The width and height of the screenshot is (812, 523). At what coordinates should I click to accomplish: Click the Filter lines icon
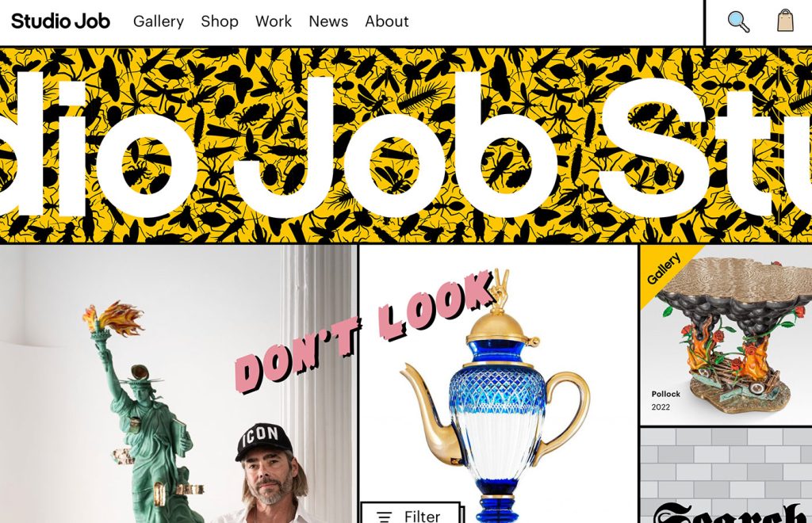(384, 517)
